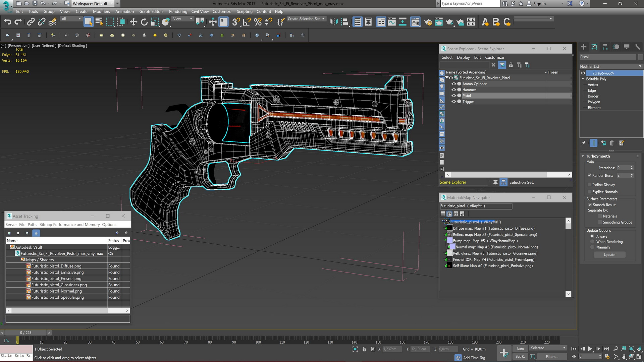Toggle Angle Snap tool
Viewport: 644px width, 362px height.
[x=247, y=22]
